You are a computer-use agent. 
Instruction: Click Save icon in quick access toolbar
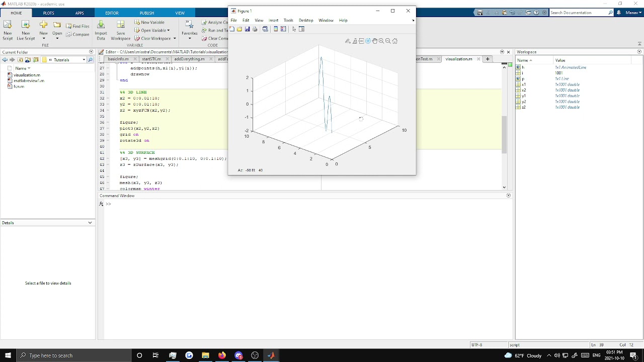(480, 13)
